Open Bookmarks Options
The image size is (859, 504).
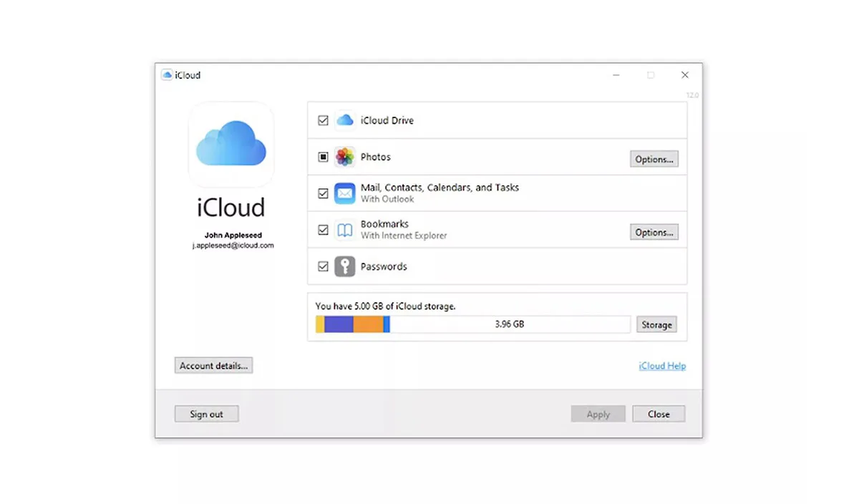click(x=654, y=232)
